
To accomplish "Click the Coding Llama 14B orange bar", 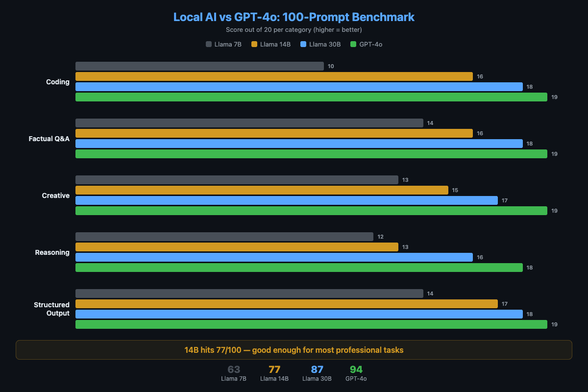I will click(274, 76).
